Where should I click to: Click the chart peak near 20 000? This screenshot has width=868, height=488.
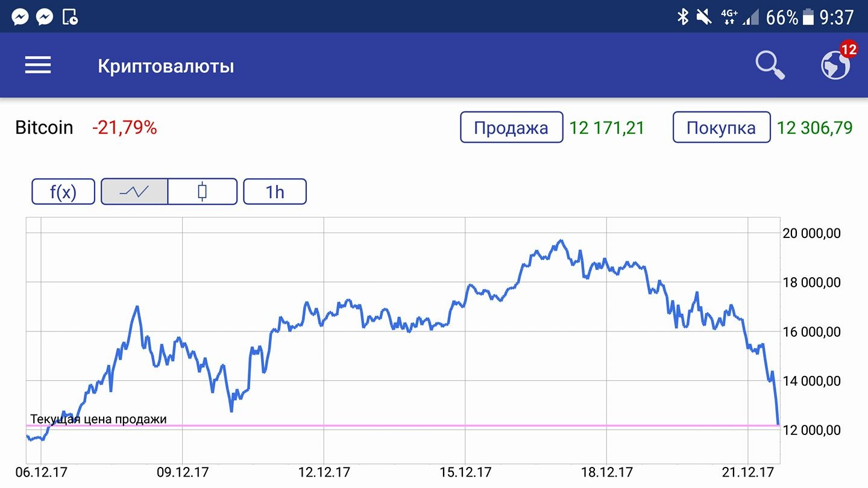click(561, 240)
